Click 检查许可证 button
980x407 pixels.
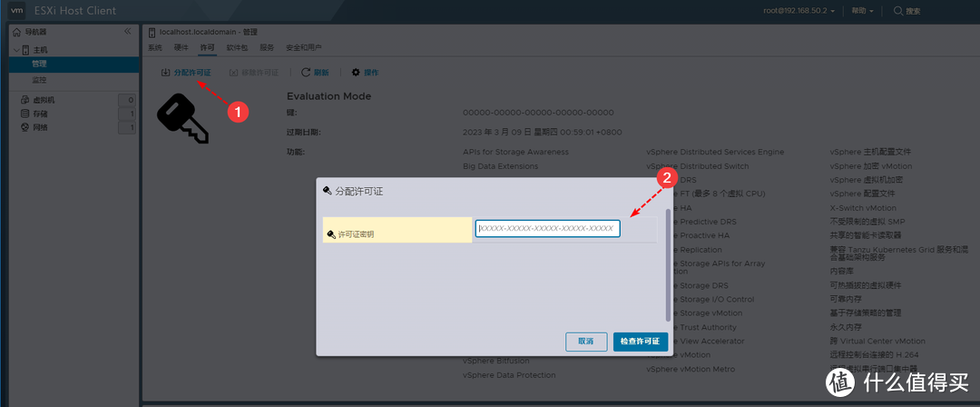coord(640,342)
